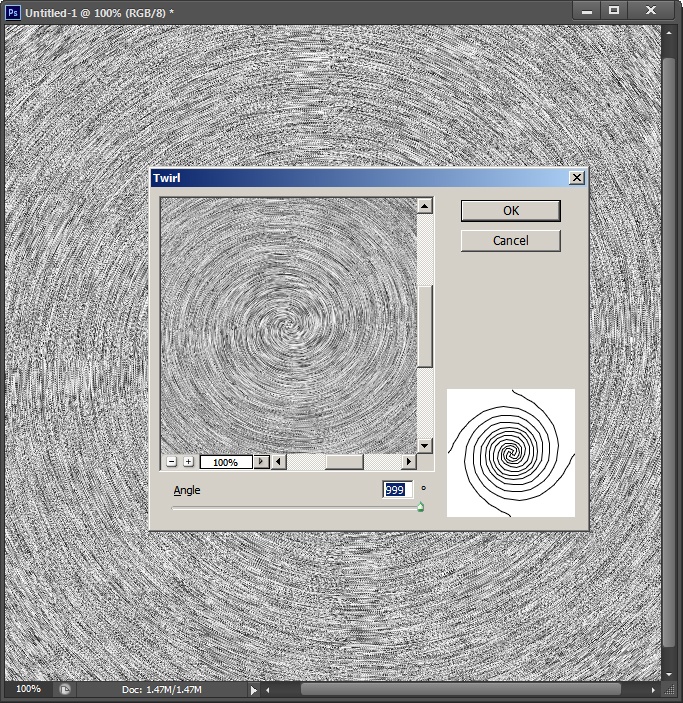
Task: Click preview scroll down arrow
Action: (x=425, y=446)
